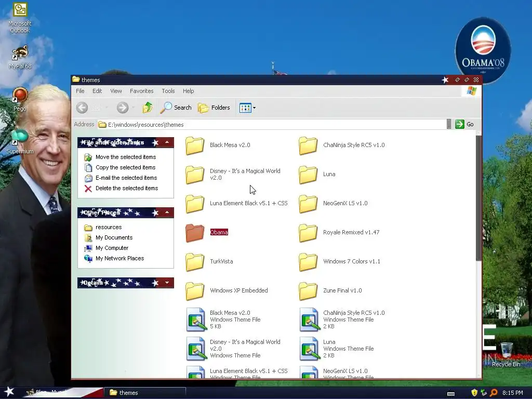
Task: Open the Edit menu
Action: (97, 91)
